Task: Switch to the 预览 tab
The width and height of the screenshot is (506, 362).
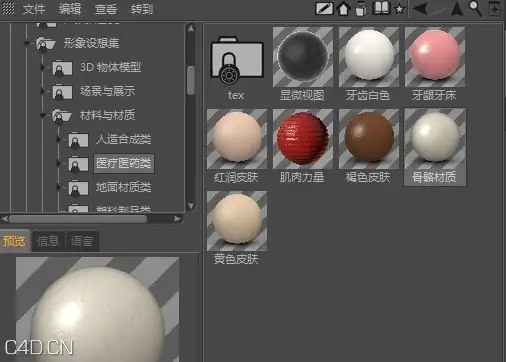Action: click(14, 240)
